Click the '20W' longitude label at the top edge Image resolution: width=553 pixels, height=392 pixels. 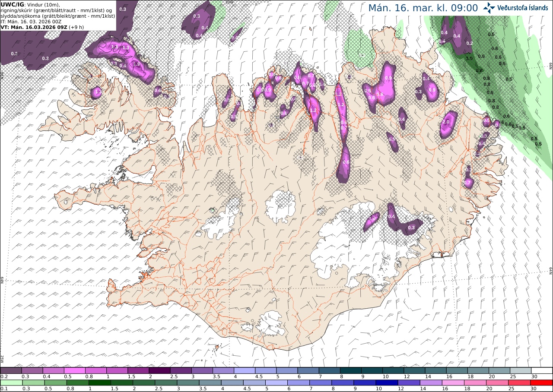[229, 2]
